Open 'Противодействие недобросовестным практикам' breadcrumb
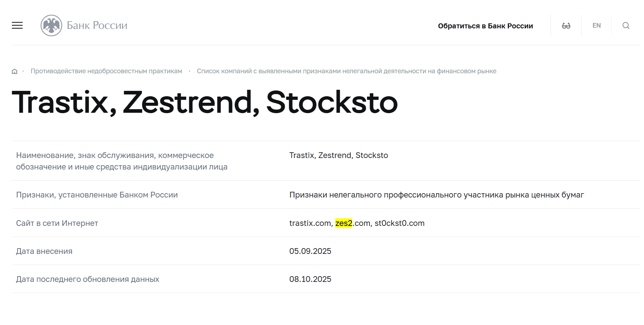 [x=106, y=71]
